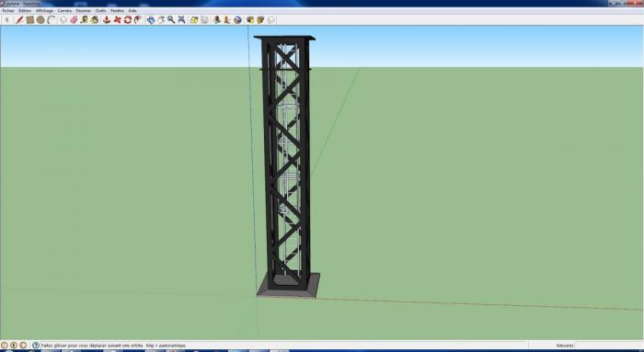Click inside the Mesures value box
Image resolution: width=644 pixels, height=352 pixels.
point(608,346)
